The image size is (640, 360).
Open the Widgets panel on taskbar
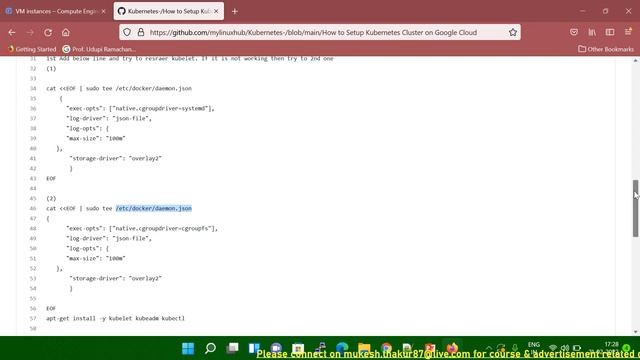254,348
